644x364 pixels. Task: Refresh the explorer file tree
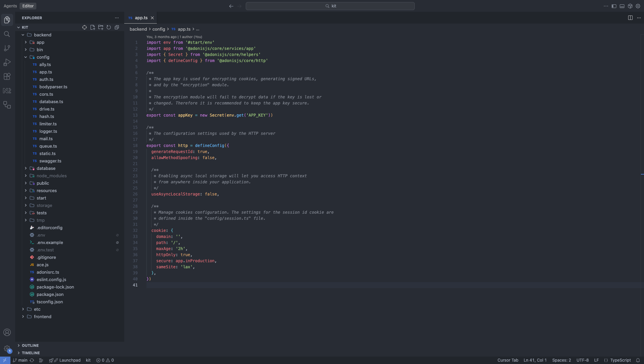click(109, 27)
